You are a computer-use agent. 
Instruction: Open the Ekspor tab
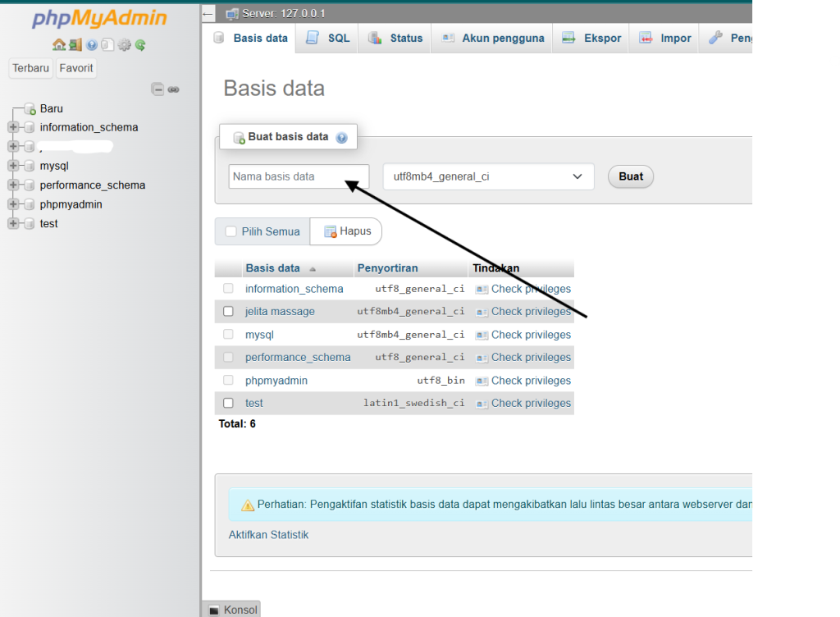click(592, 38)
